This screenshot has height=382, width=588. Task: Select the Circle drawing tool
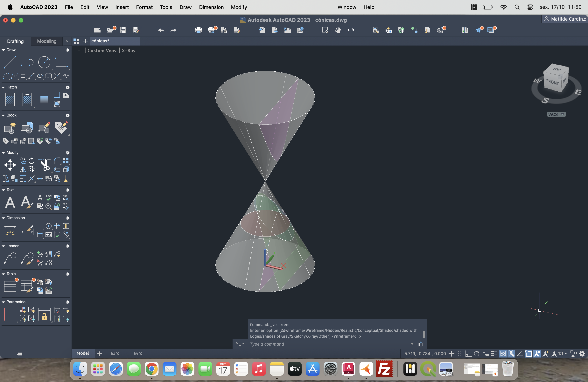coord(44,62)
